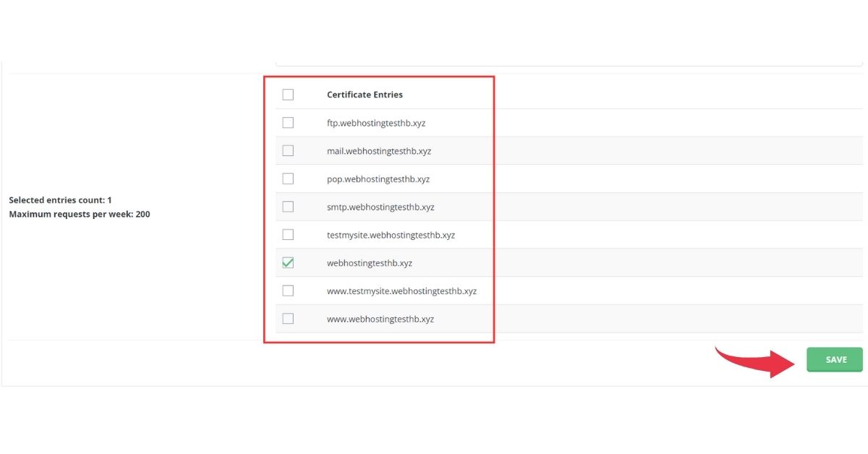The width and height of the screenshot is (868, 454).
Task: Check the mail.webhostingtesthb.xyz checkbox
Action: pyautogui.click(x=288, y=150)
